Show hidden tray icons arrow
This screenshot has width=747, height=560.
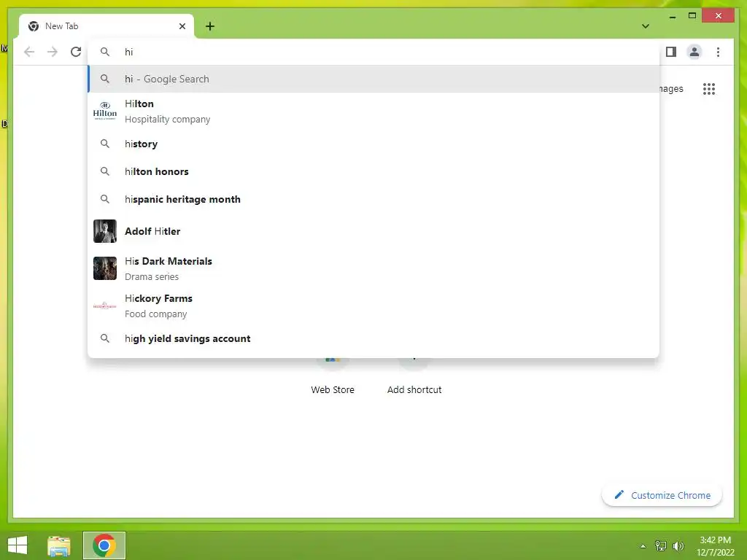coord(643,546)
